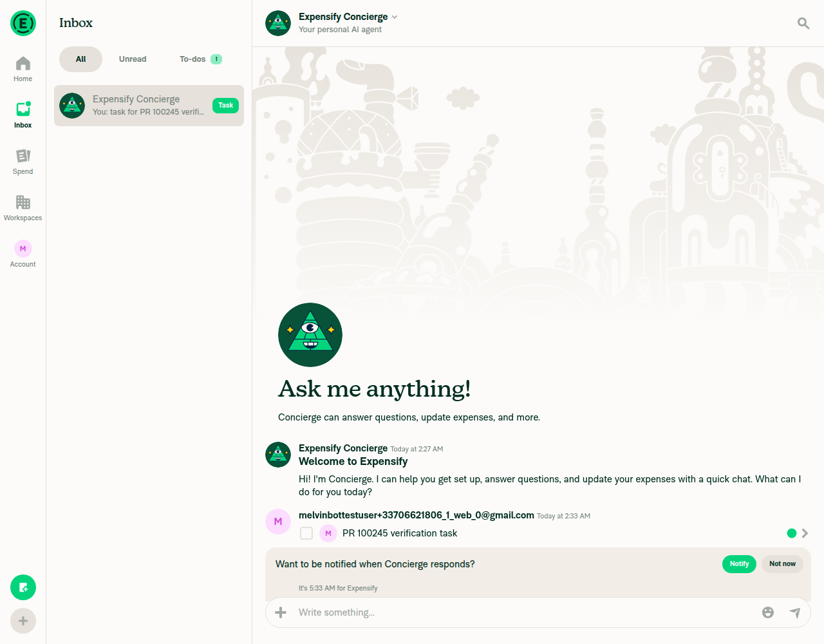The height and width of the screenshot is (644, 824).
Task: Open Workspaces from sidebar
Action: (x=23, y=208)
